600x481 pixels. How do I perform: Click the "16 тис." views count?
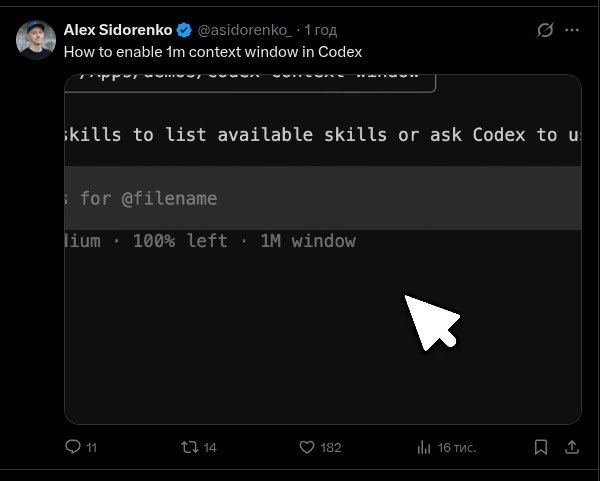[459, 448]
